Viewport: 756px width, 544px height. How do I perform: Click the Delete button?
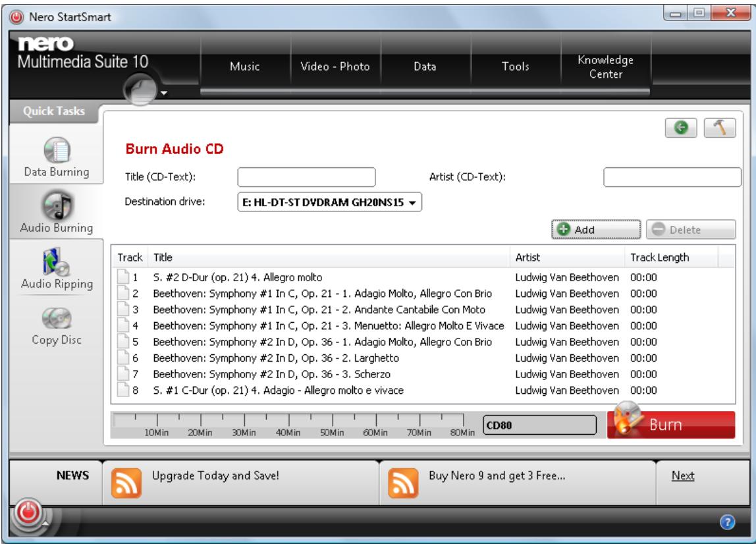691,230
